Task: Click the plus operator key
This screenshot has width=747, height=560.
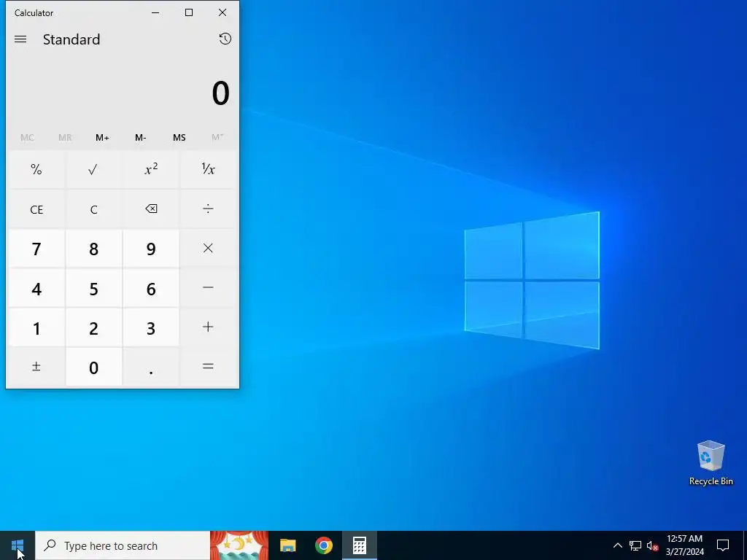Action: coord(208,327)
